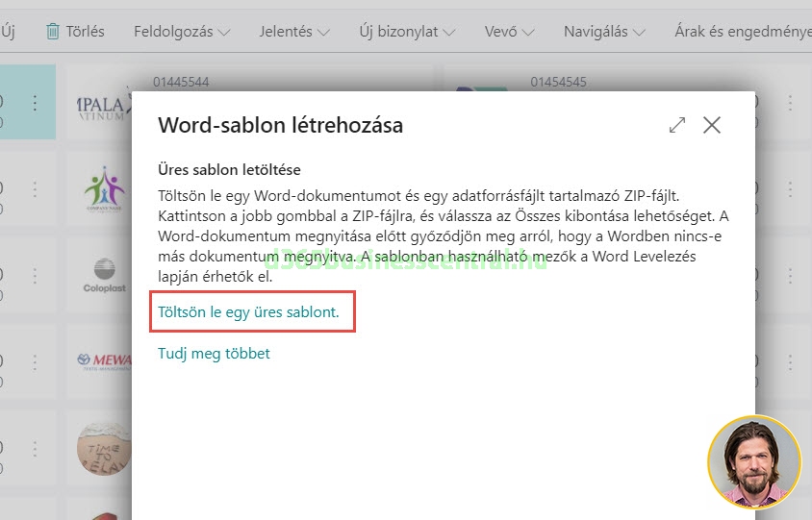The image size is (812, 520).
Task: Expand the Új bizonylat dropdown
Action: (x=411, y=32)
